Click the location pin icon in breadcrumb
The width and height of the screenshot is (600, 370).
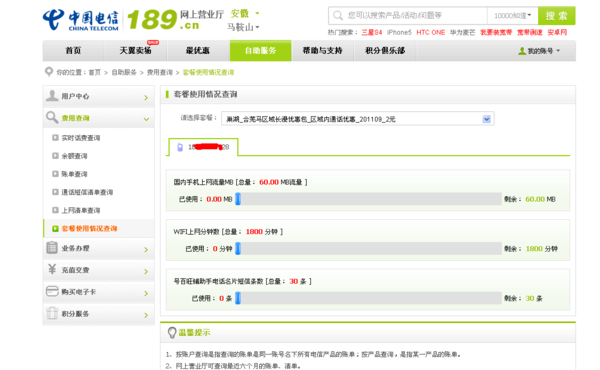tap(49, 72)
